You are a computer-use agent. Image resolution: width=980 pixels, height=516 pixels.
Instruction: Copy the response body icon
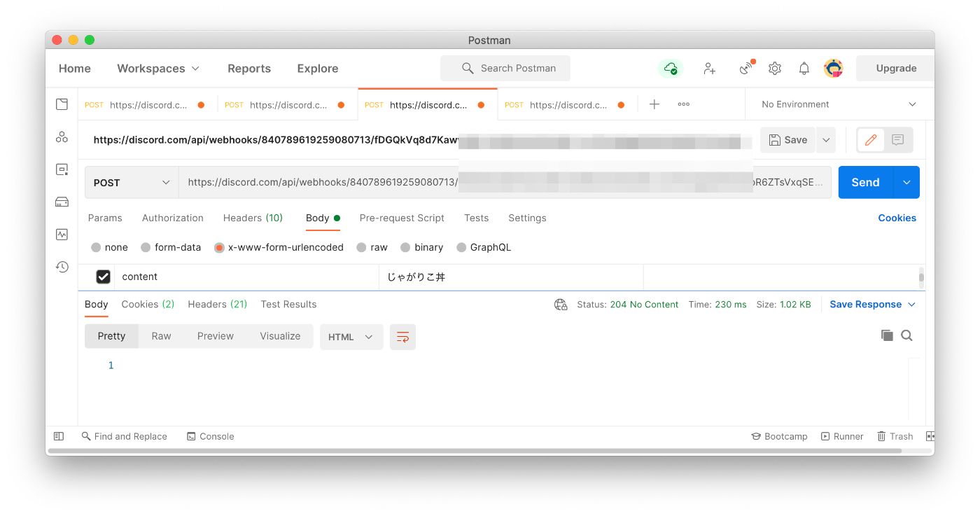tap(887, 335)
